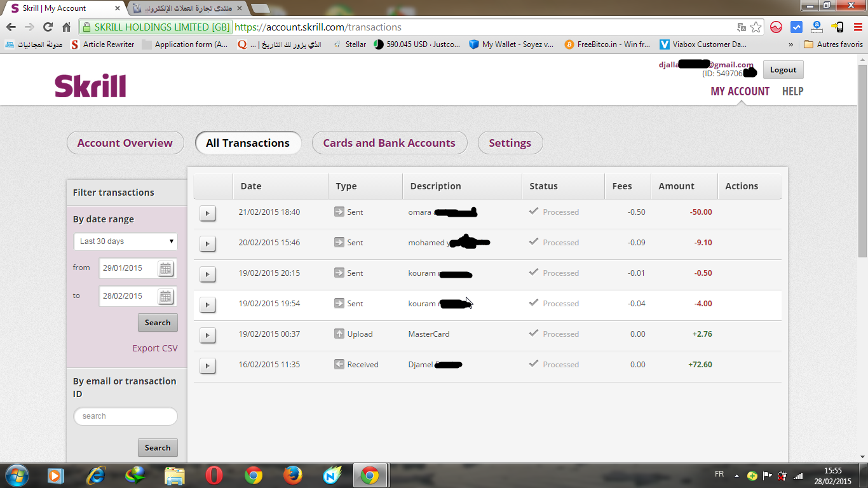This screenshot has height=488, width=868.
Task: Expand the 16/02/2015 Received transaction row
Action: (x=207, y=365)
